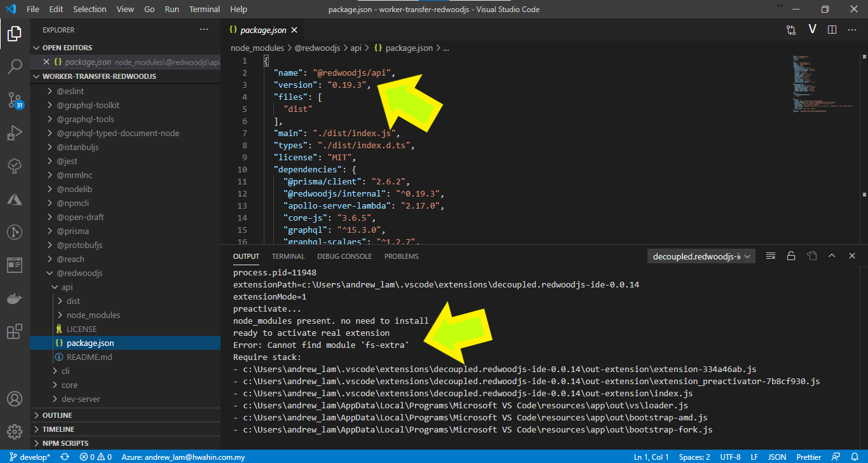This screenshot has width=868, height=463.
Task: Open the Azure view in activity bar
Action: pyautogui.click(x=15, y=199)
